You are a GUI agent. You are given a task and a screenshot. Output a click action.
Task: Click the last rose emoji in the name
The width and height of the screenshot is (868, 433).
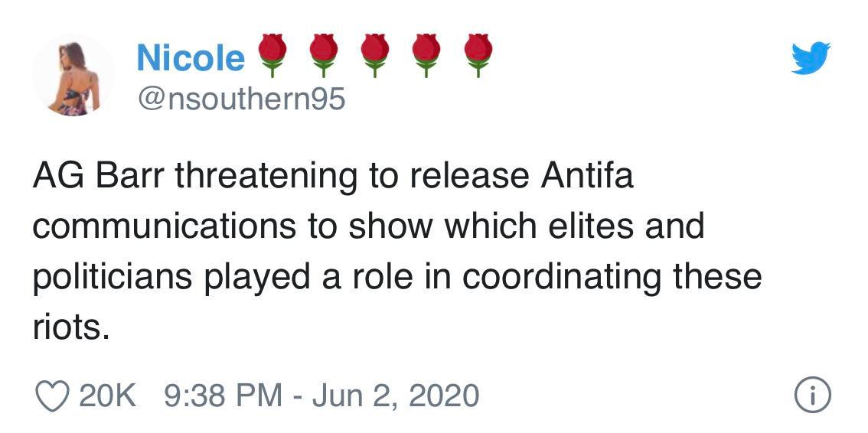point(478,55)
